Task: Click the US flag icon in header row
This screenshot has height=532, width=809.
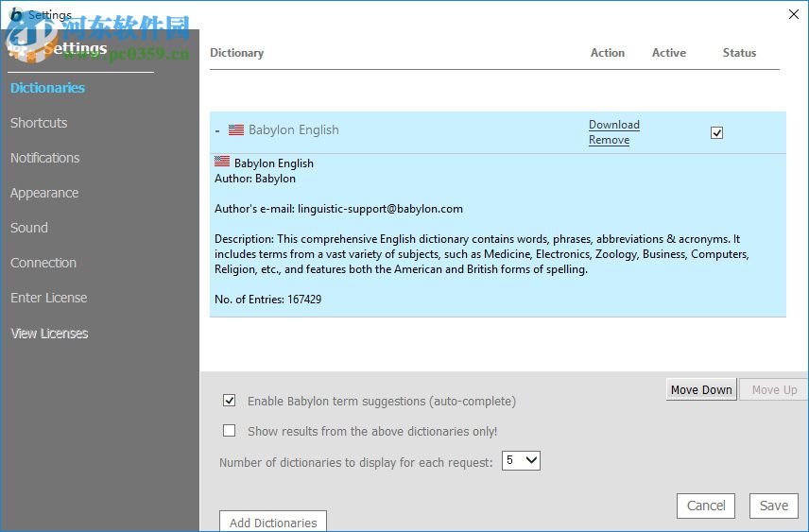Action: coord(236,129)
